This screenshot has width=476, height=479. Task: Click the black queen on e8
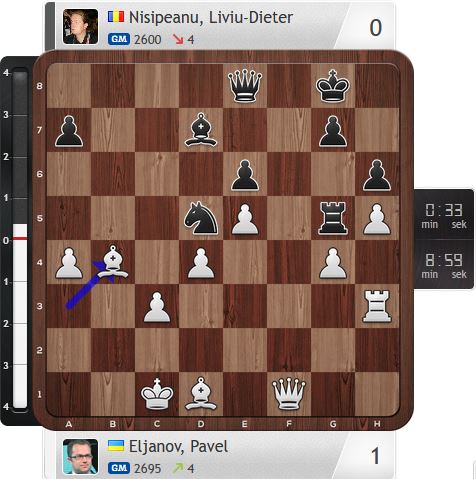(x=245, y=85)
